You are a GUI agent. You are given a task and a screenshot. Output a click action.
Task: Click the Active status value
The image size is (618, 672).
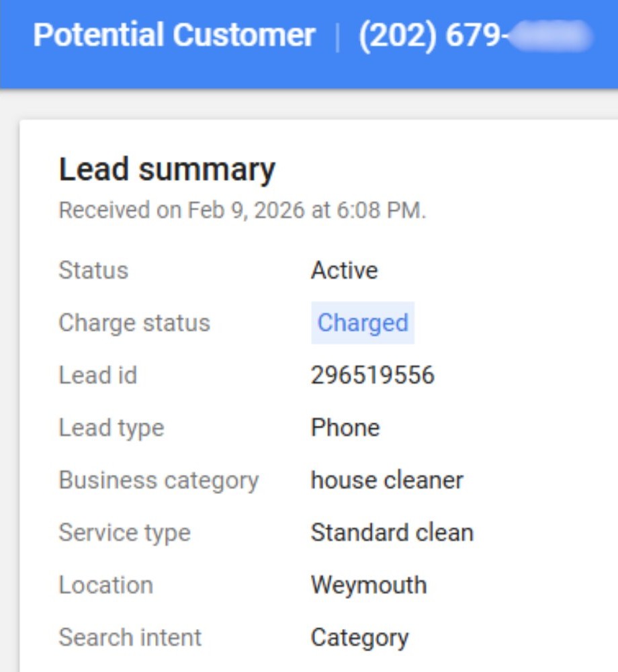pos(344,271)
